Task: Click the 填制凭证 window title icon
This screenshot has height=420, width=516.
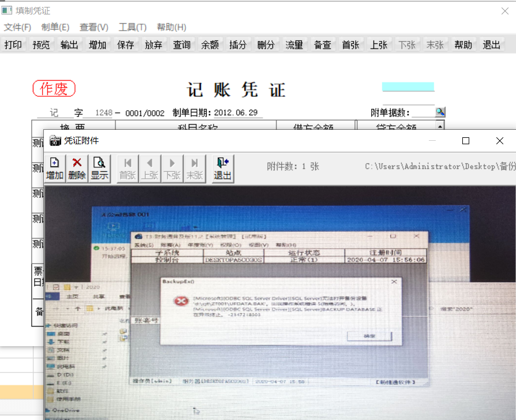Action: (x=6, y=10)
